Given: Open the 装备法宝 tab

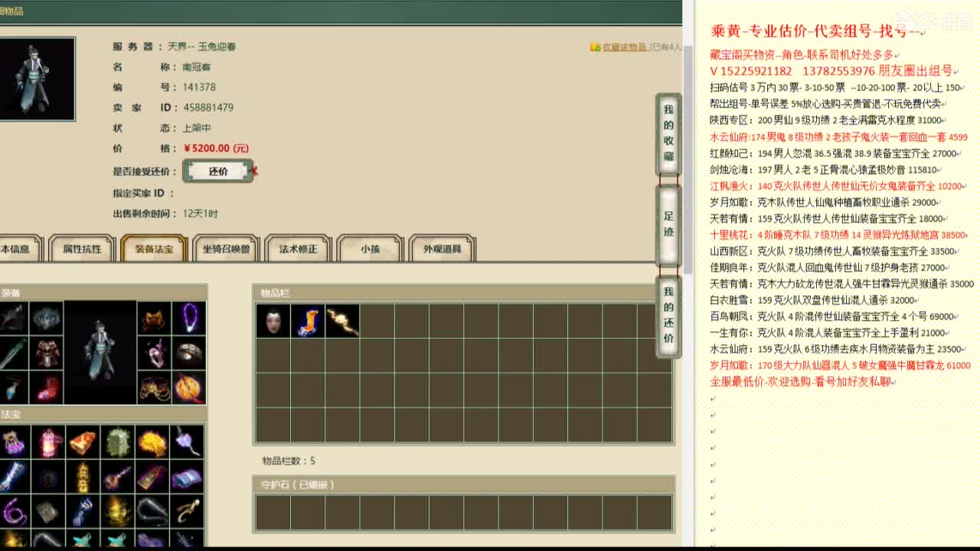Looking at the screenshot, I should click(x=154, y=249).
